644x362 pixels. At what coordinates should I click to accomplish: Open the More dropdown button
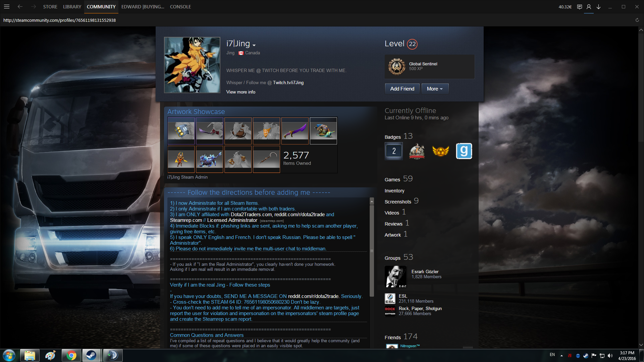click(435, 89)
